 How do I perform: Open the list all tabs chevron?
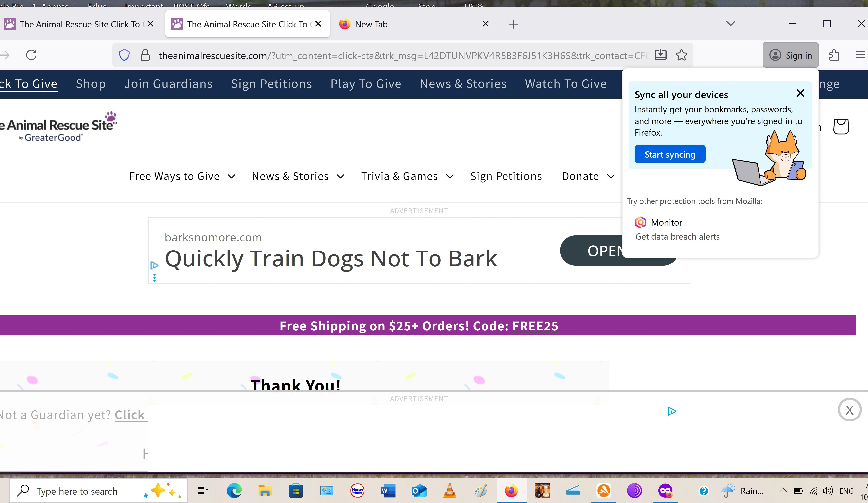(730, 23)
